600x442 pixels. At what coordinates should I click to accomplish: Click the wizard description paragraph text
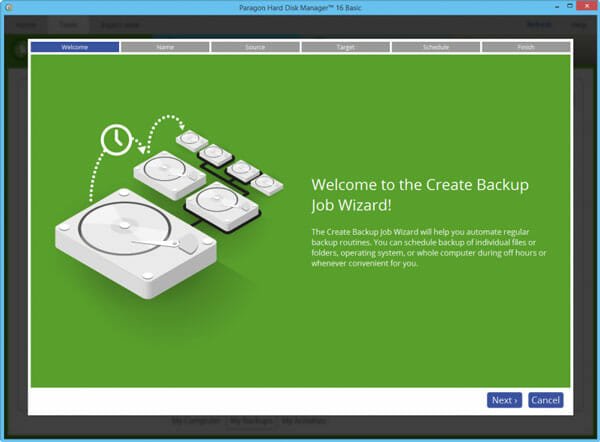tap(431, 248)
